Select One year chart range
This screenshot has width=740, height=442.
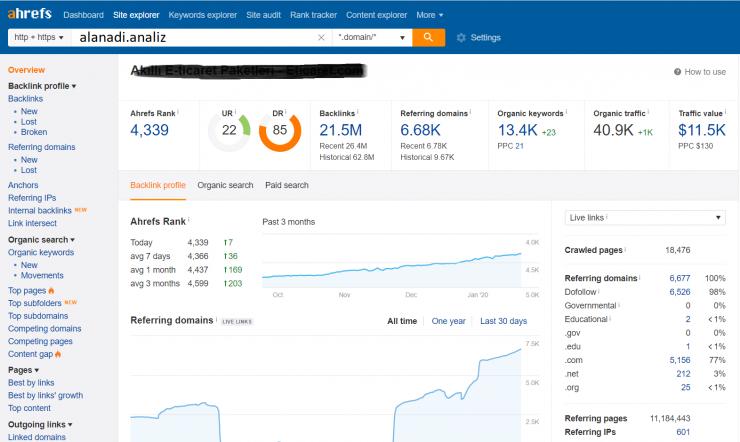tap(448, 321)
